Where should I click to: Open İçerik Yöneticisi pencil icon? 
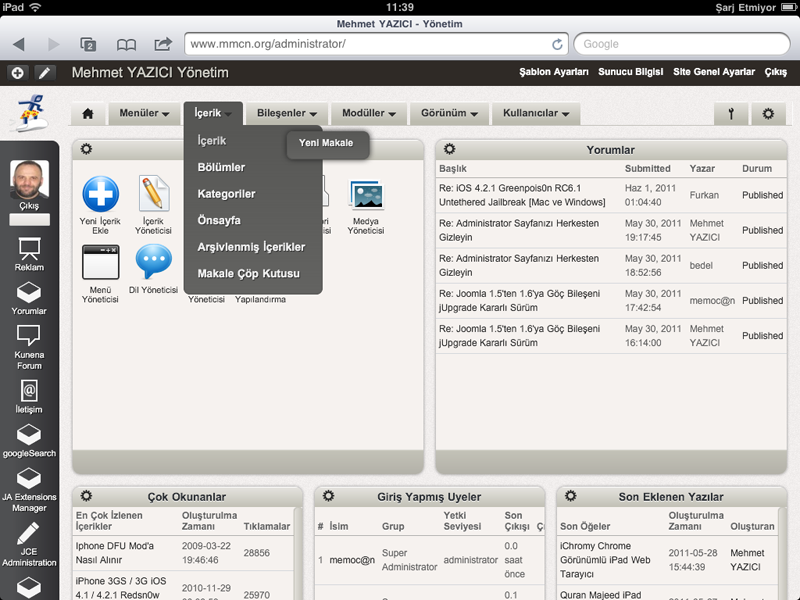[x=153, y=193]
